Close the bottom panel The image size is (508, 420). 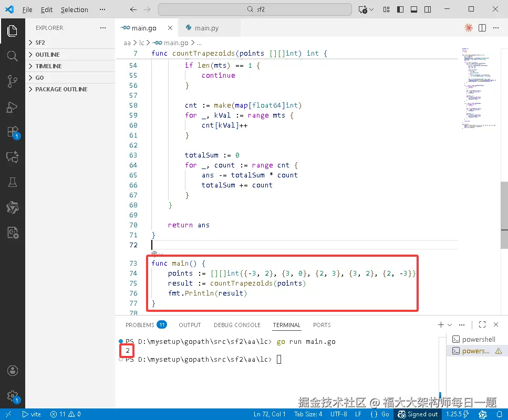496,324
